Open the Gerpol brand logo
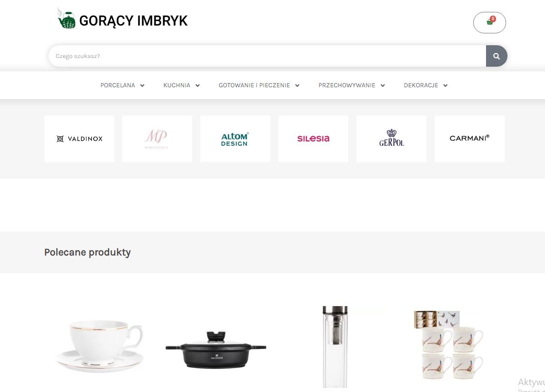The width and height of the screenshot is (545, 392). click(391, 139)
